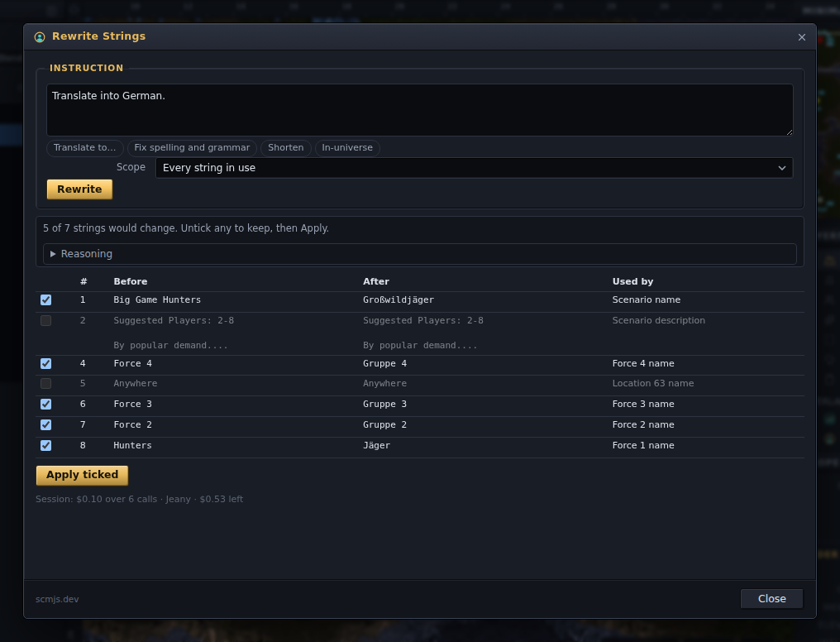This screenshot has width=840, height=642.
Task: Untick checkbox for row 8 Hunters
Action: point(46,445)
